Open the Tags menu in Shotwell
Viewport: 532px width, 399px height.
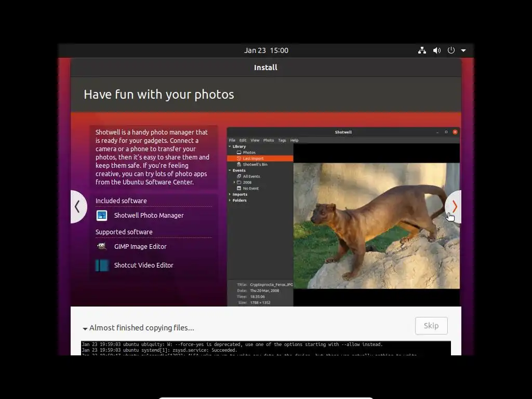(282, 140)
